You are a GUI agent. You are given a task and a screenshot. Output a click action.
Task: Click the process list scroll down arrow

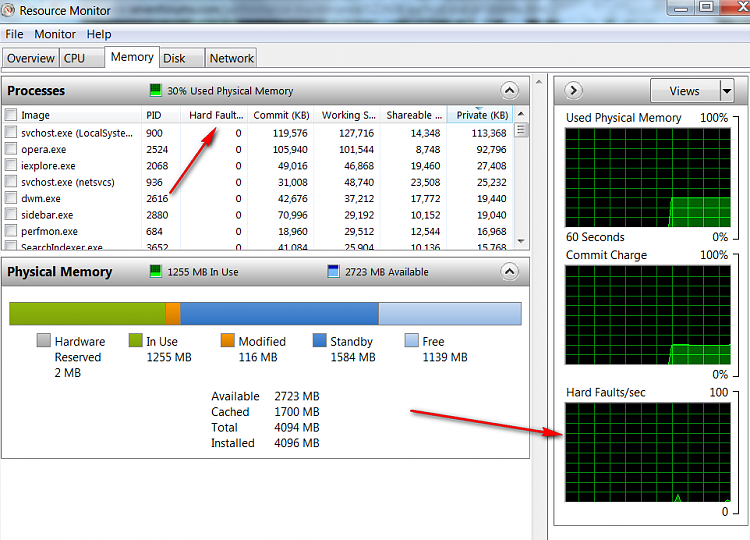(x=521, y=241)
